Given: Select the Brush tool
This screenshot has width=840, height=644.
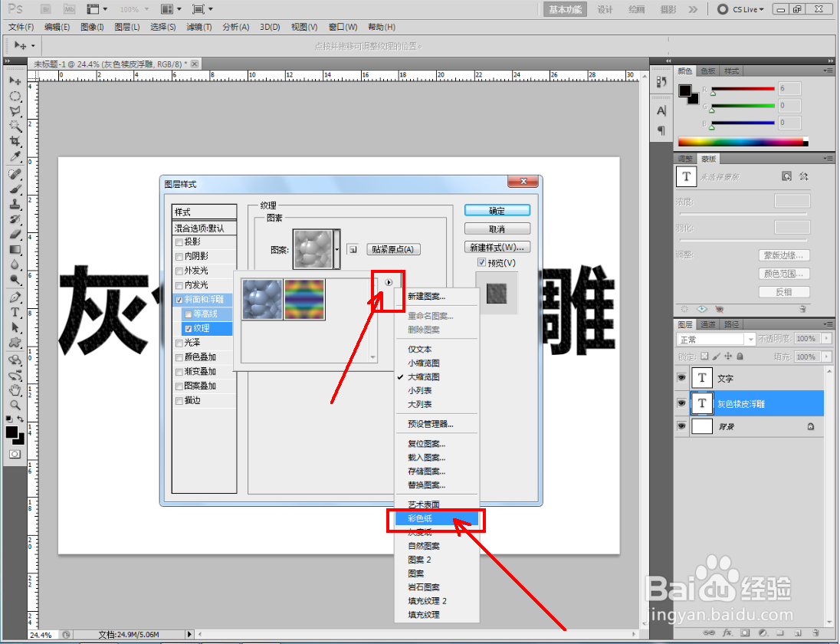Looking at the screenshot, I should coord(15,189).
